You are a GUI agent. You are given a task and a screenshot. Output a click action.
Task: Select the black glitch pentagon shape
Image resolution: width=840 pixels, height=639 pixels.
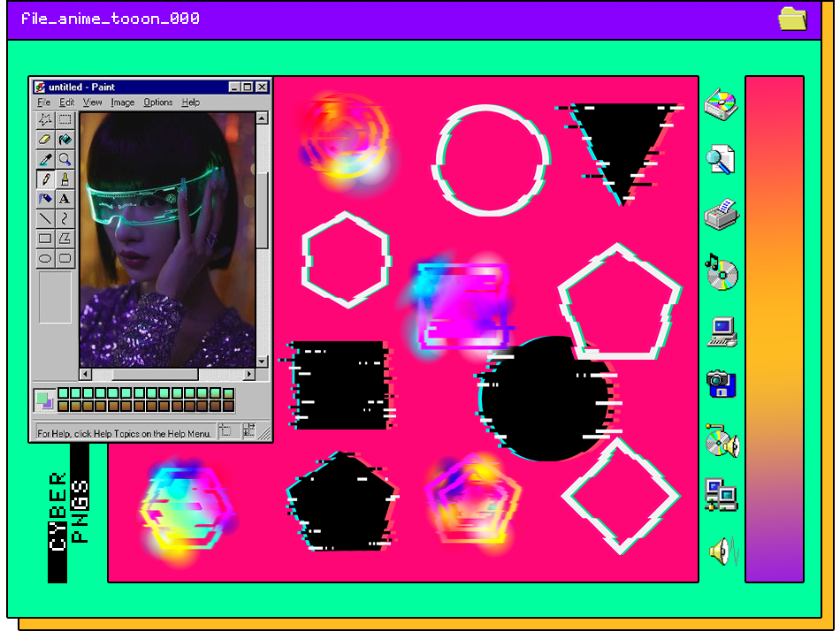(343, 503)
